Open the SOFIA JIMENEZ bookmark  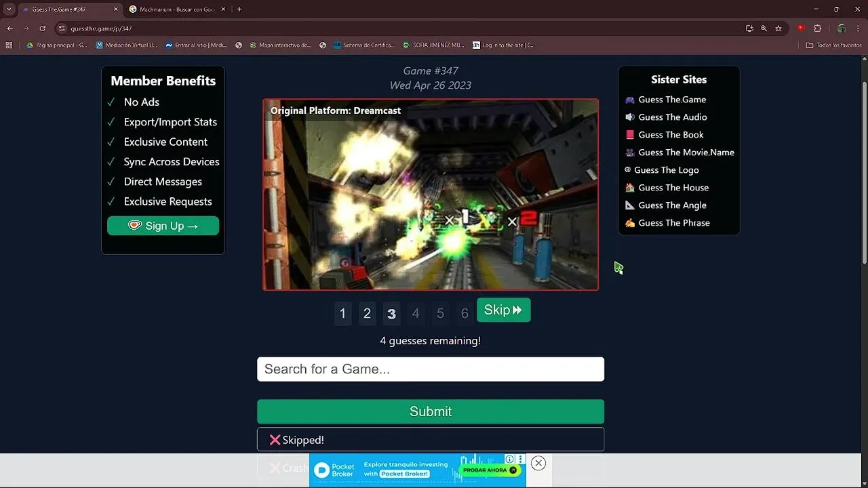click(433, 45)
